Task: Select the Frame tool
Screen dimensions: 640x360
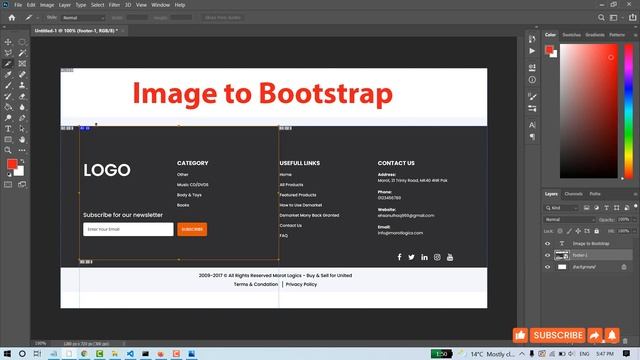Action: pos(22,64)
